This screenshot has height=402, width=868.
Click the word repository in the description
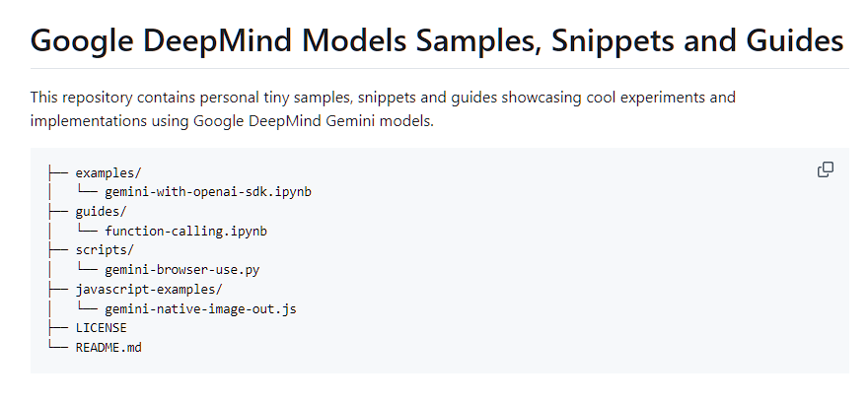98,98
